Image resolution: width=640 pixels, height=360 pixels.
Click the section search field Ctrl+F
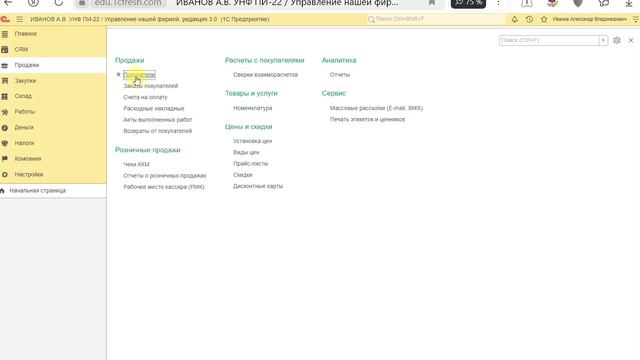point(549,40)
